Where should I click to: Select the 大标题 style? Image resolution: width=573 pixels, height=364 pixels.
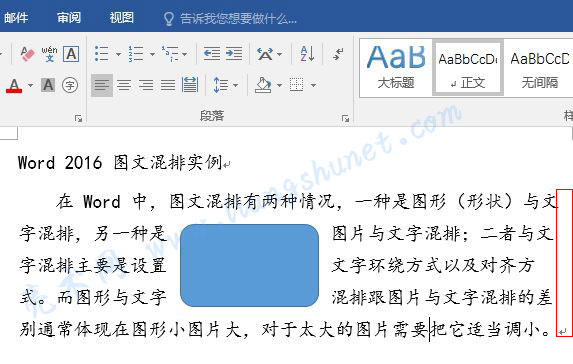point(396,68)
